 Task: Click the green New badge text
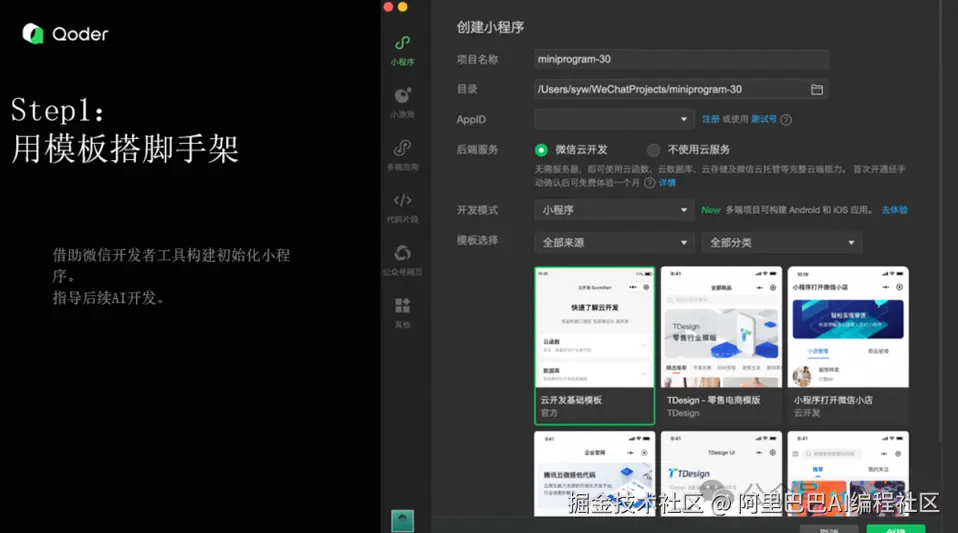[x=711, y=210]
